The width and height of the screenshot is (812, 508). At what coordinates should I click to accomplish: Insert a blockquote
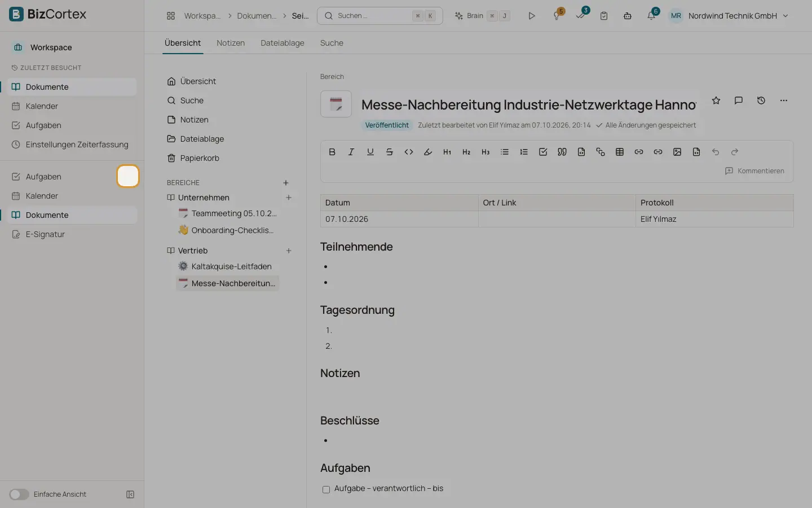pyautogui.click(x=562, y=152)
